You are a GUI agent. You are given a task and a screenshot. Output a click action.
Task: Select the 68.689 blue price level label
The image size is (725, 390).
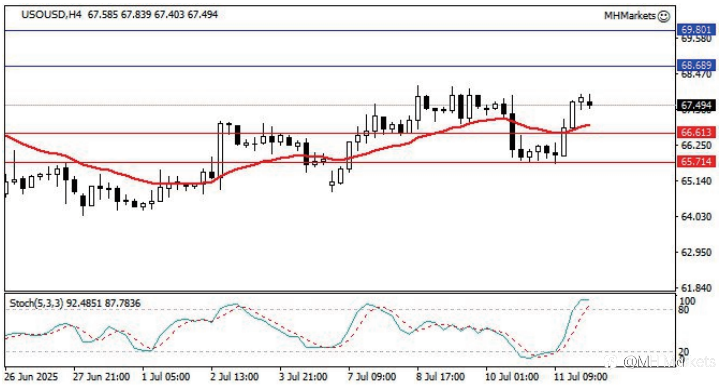696,66
